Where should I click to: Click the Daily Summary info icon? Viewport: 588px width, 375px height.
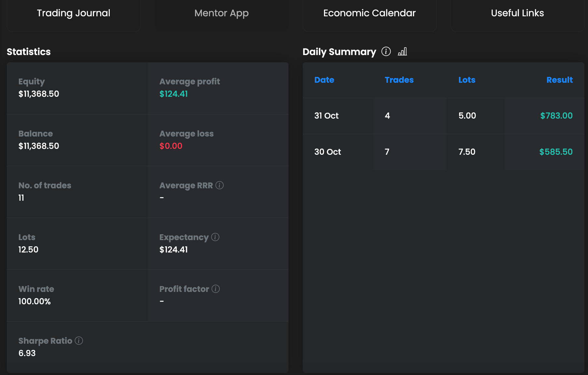(386, 51)
